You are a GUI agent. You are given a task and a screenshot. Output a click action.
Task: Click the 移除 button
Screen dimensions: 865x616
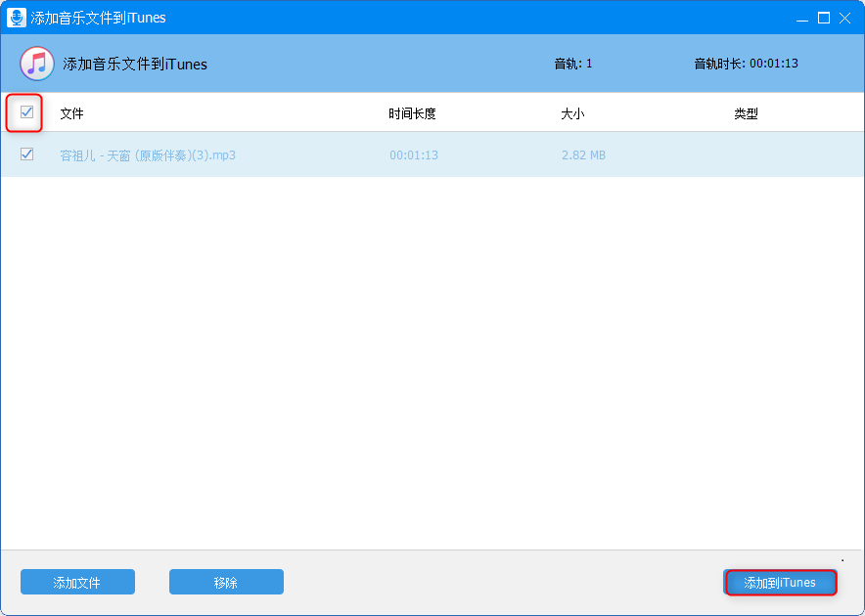[226, 582]
